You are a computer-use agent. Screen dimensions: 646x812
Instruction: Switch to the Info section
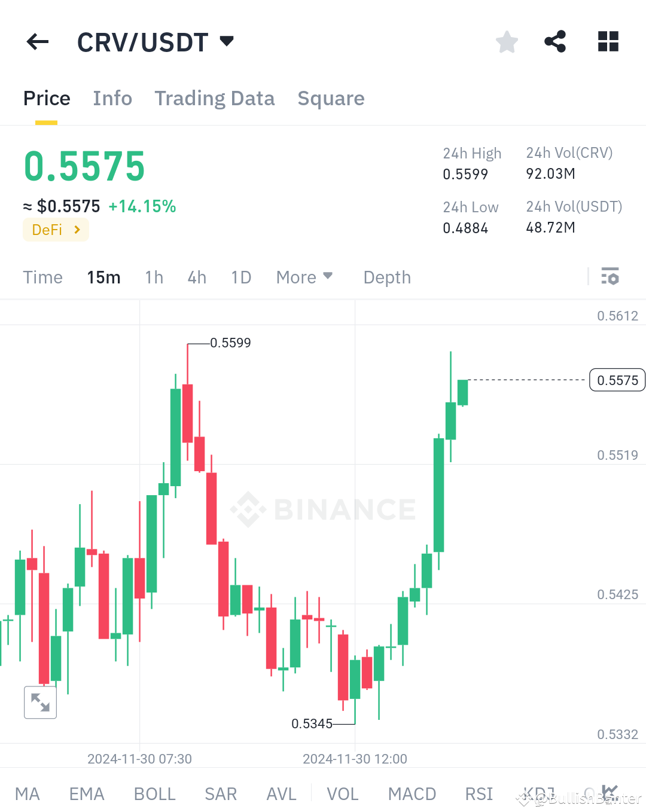pos(112,98)
